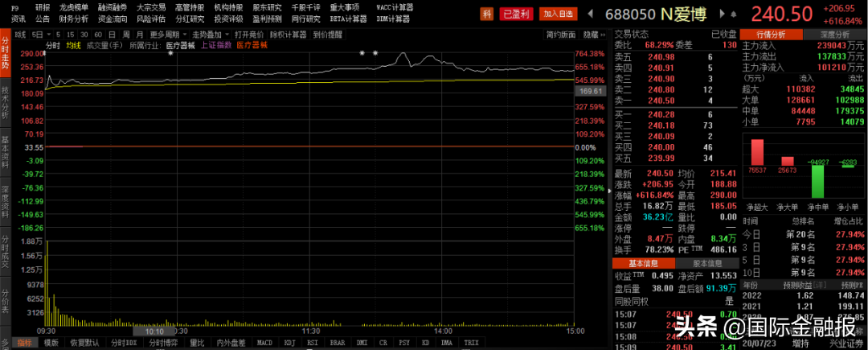Select the 技术分析 side tab

point(5,103)
